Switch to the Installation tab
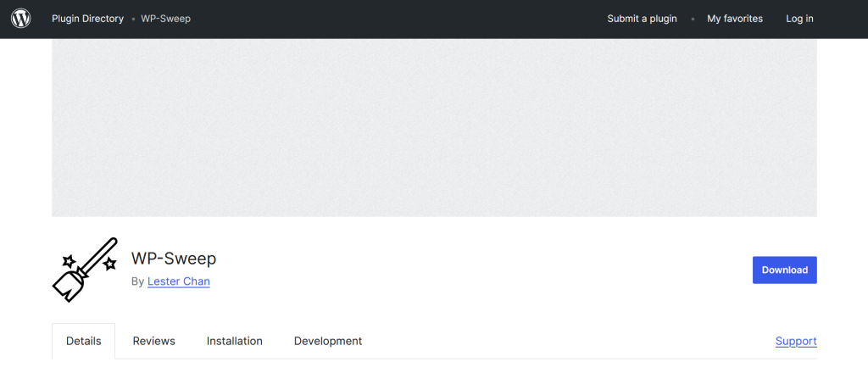 (x=234, y=341)
